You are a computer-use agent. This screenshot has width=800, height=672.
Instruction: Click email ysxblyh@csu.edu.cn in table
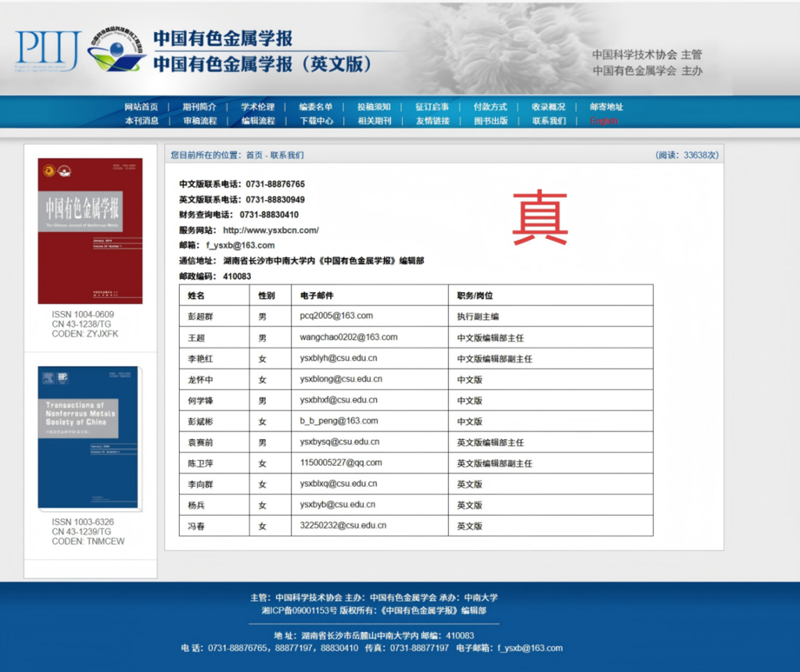pos(339,358)
